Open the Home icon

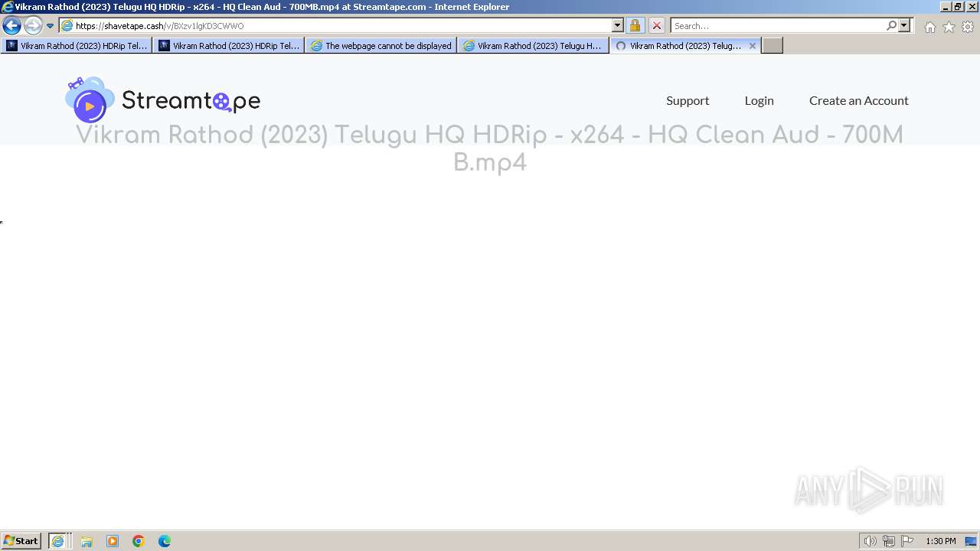(x=929, y=27)
